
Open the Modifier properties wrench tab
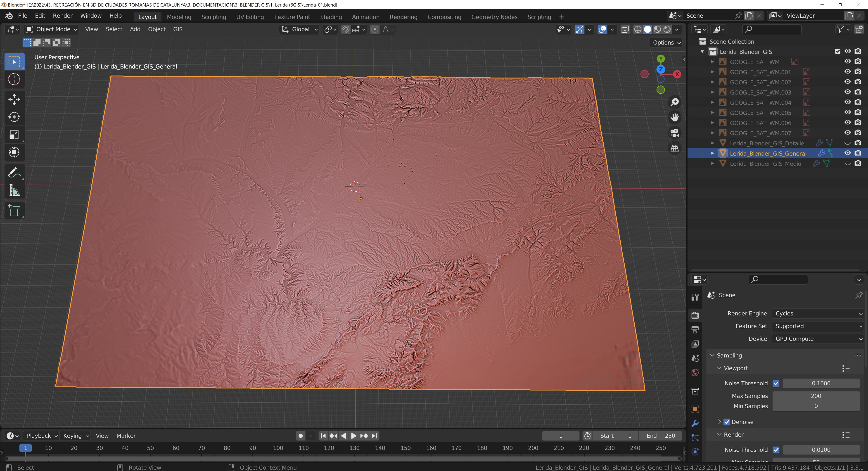[695, 424]
